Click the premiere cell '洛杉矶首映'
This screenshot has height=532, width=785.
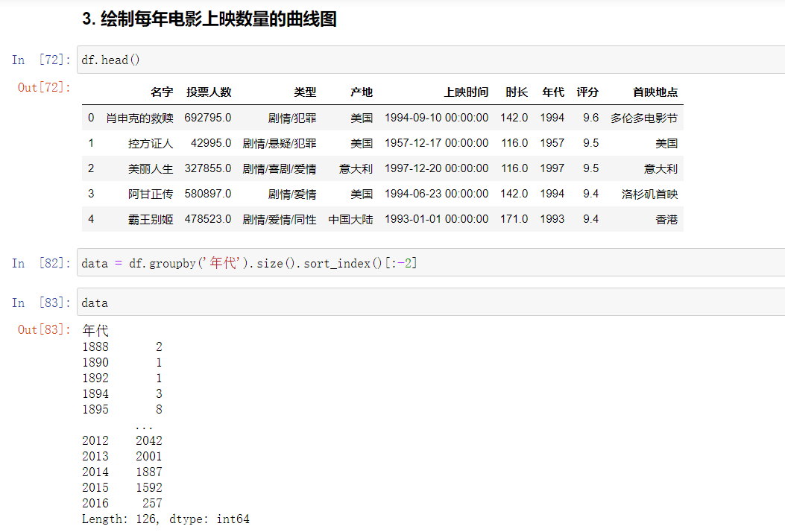coord(650,194)
